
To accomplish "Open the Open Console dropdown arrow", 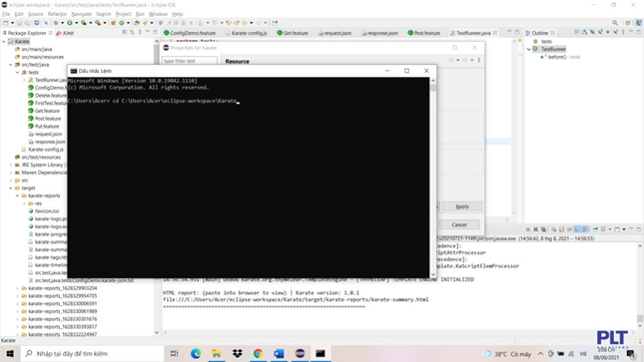I will click(x=624, y=229).
